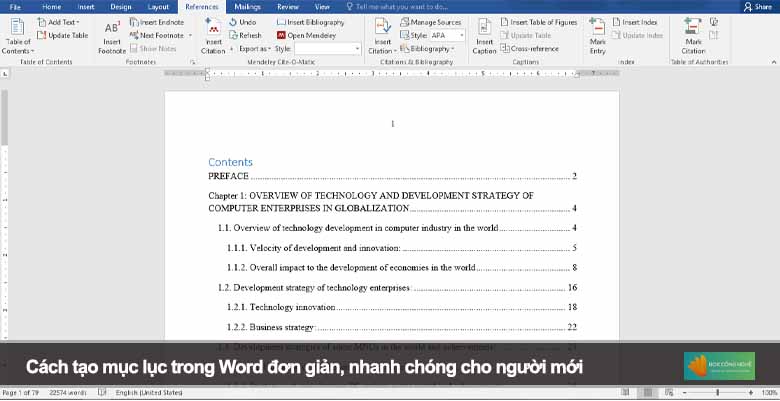This screenshot has width=780, height=401.
Task: Open the Export as dropdown
Action: [255, 49]
